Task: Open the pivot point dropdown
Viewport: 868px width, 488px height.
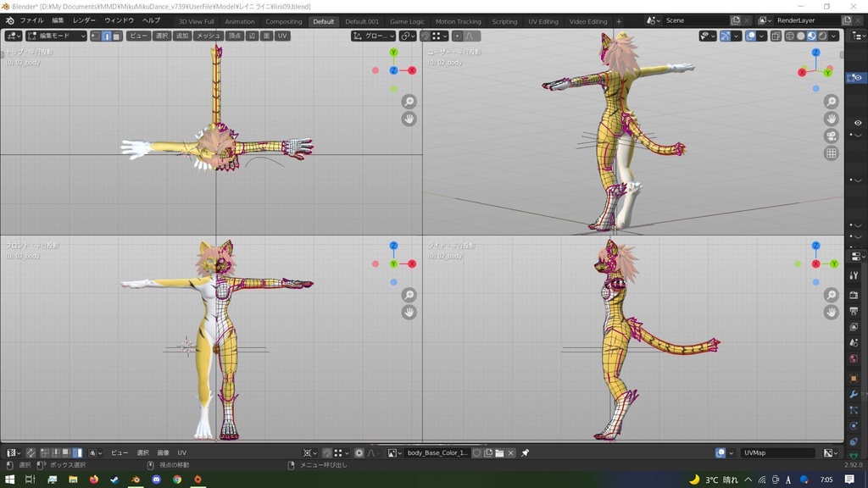Action: click(408, 36)
